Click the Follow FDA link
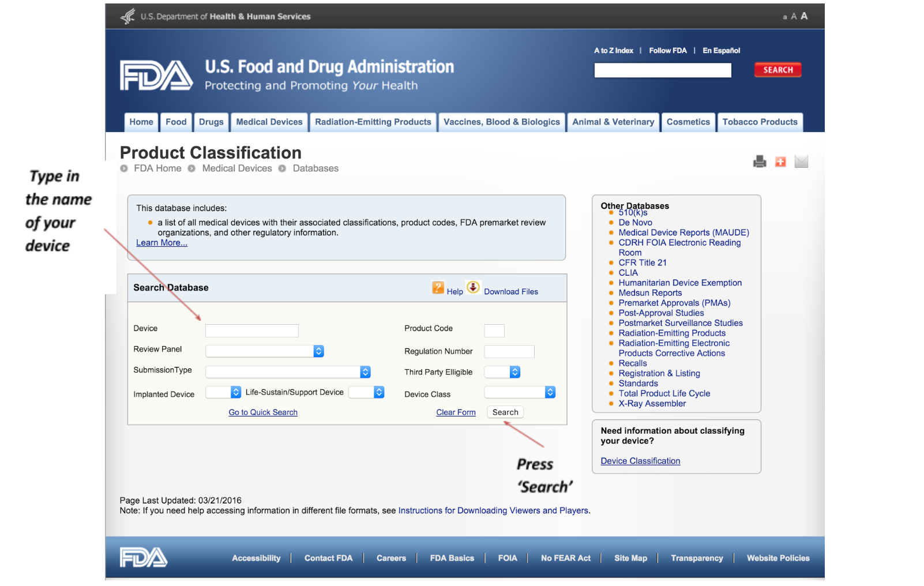 668,51
